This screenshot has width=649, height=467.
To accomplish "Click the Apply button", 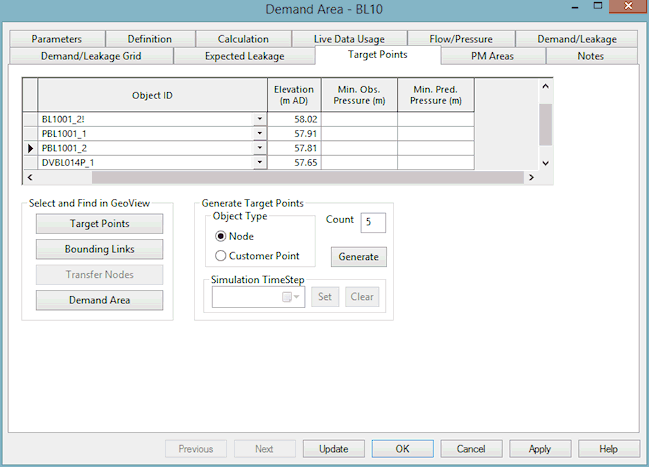I will pos(540,449).
